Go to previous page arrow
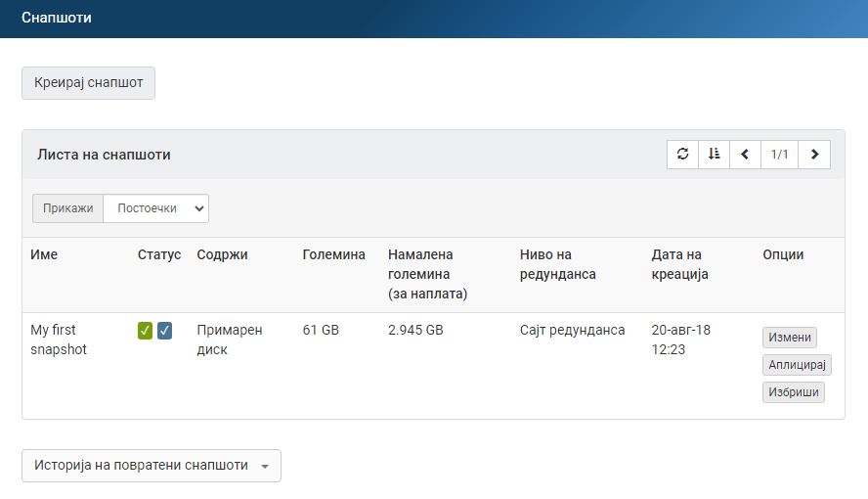This screenshot has width=868, height=499. [745, 155]
